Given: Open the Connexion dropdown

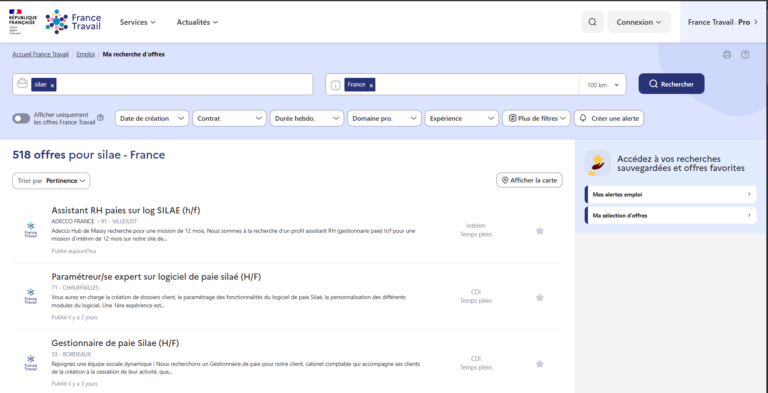Looking at the screenshot, I should (x=639, y=22).
